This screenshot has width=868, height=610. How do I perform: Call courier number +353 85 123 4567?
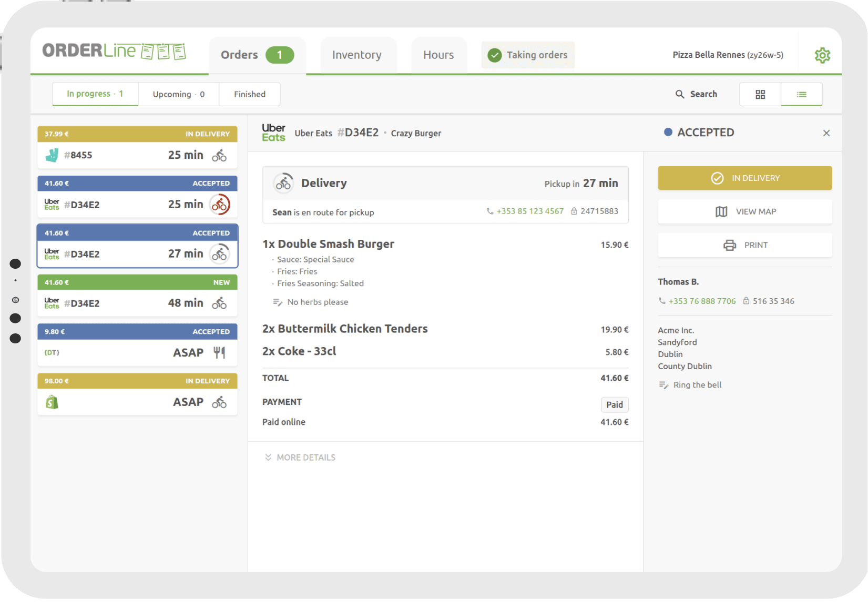click(x=529, y=211)
